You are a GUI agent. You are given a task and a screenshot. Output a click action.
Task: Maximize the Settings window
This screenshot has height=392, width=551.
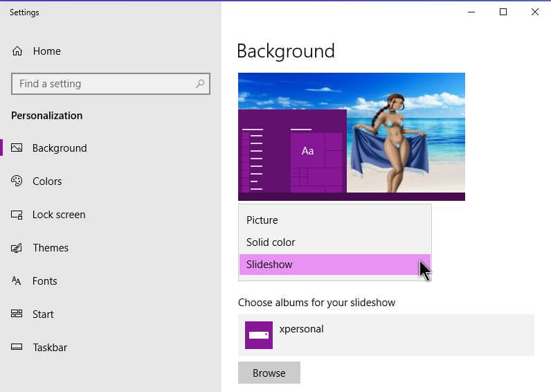[x=503, y=12]
